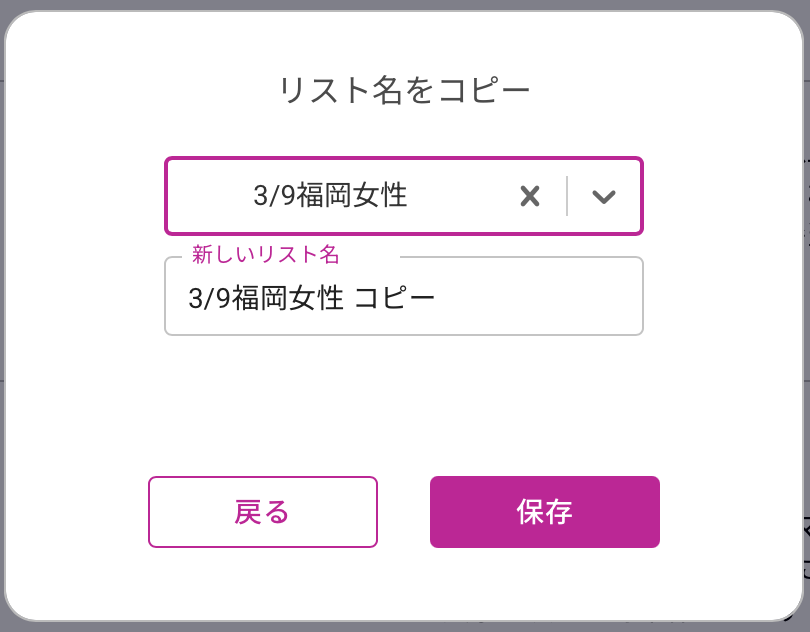Image resolution: width=810 pixels, height=632 pixels.
Task: Select the 新しいリスト名 field label
Action: click(266, 255)
